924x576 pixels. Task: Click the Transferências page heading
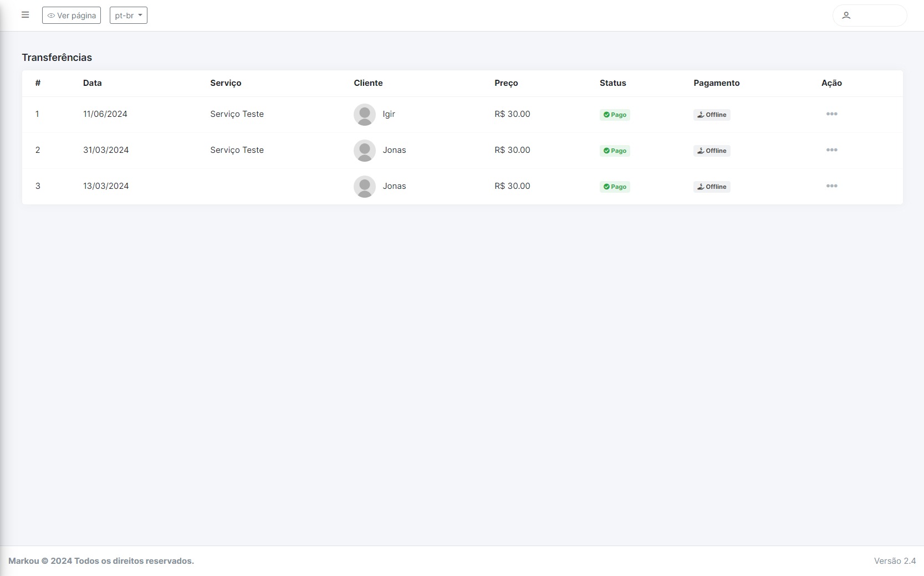coord(57,58)
